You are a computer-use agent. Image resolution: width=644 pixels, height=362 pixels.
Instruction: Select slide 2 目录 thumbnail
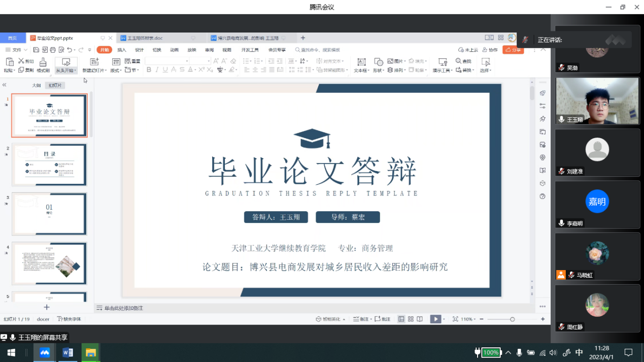pyautogui.click(x=50, y=164)
